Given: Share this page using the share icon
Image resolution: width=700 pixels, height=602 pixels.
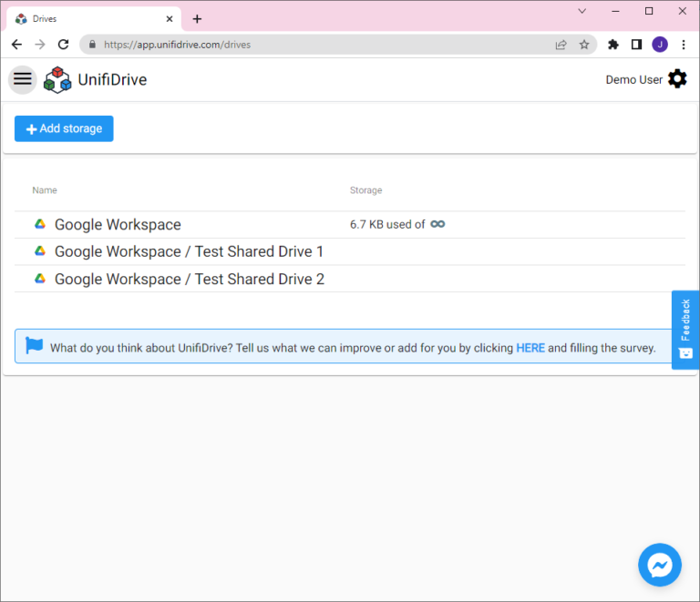Looking at the screenshot, I should pos(561,45).
